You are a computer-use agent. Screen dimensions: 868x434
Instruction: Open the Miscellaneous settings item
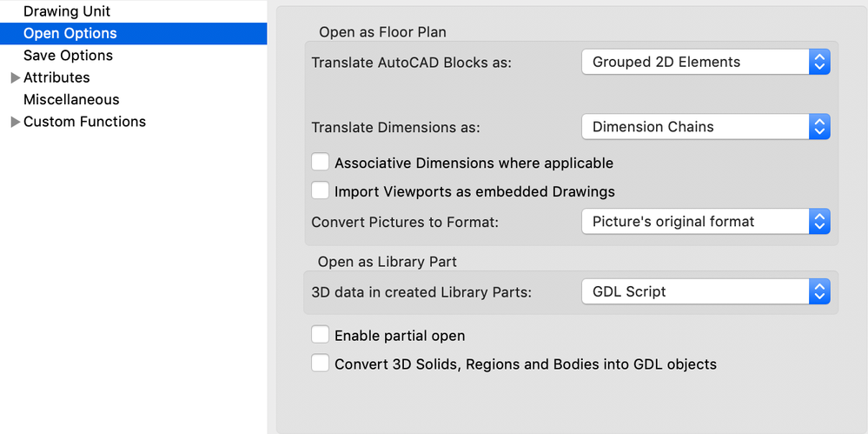(x=71, y=99)
